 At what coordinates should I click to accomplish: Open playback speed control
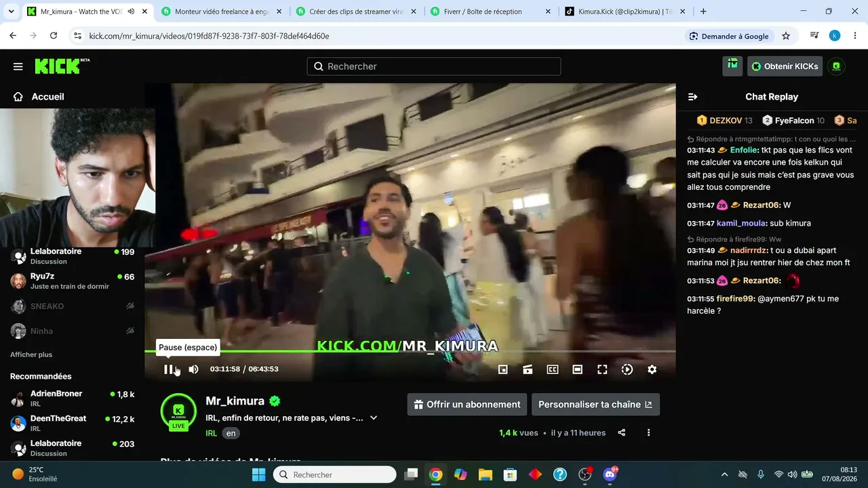[x=627, y=369]
